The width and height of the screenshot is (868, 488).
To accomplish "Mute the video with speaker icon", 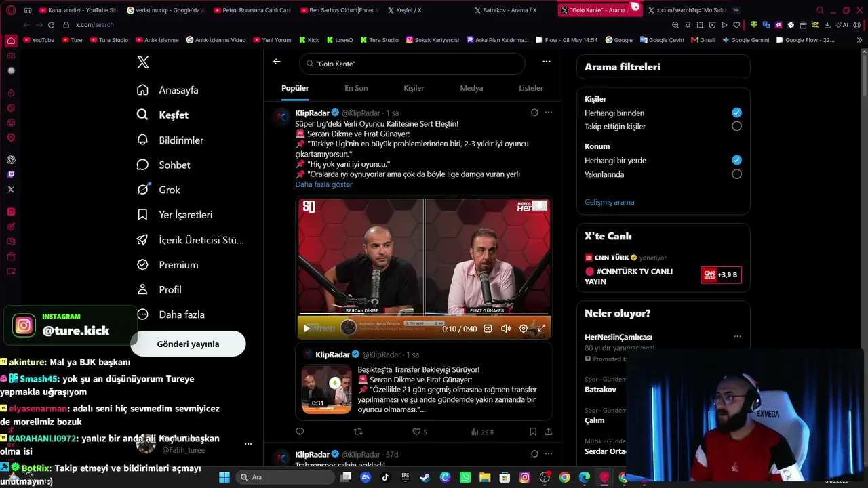I will coord(506,329).
